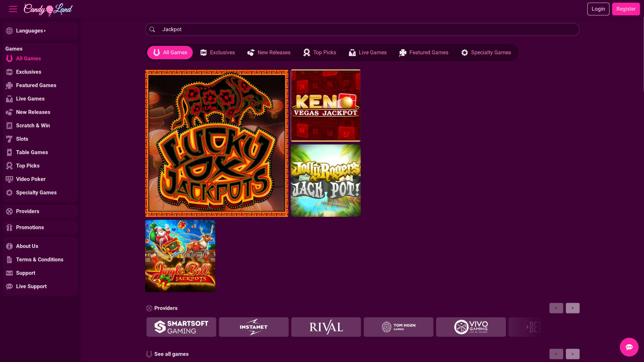
Task: Click the search magnifier icon
Action: click(153, 29)
